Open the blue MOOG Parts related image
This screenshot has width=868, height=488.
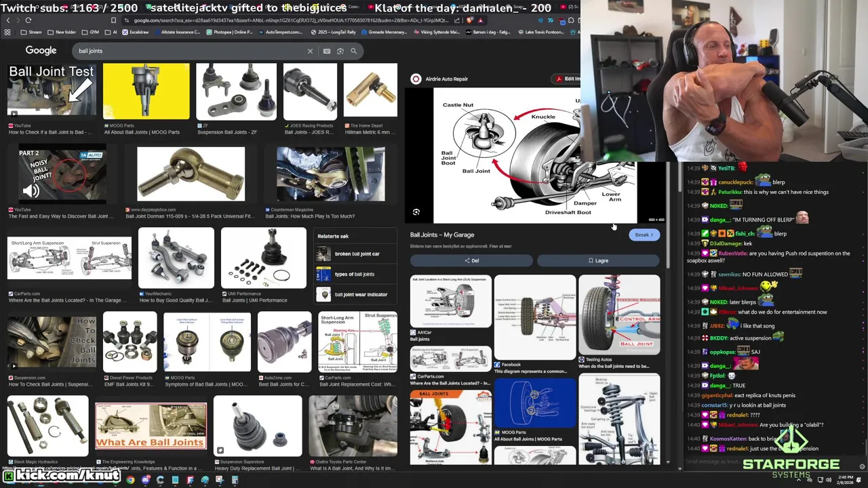[x=534, y=403]
